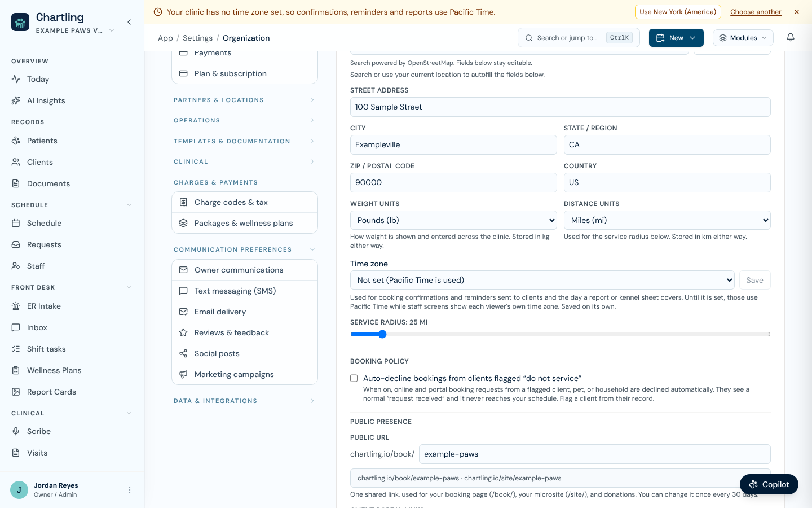Image resolution: width=812 pixels, height=508 pixels.
Task: Click the Wellness Plans clipboard icon
Action: pyautogui.click(x=16, y=371)
